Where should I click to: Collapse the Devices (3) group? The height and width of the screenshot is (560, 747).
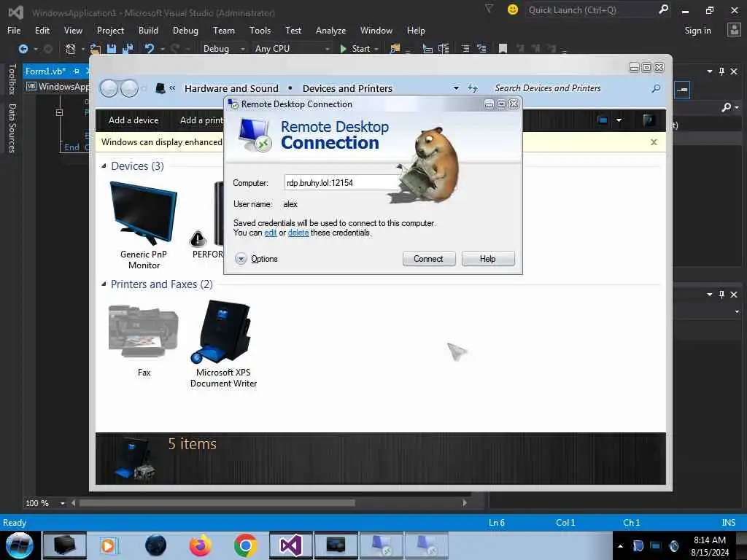104,166
